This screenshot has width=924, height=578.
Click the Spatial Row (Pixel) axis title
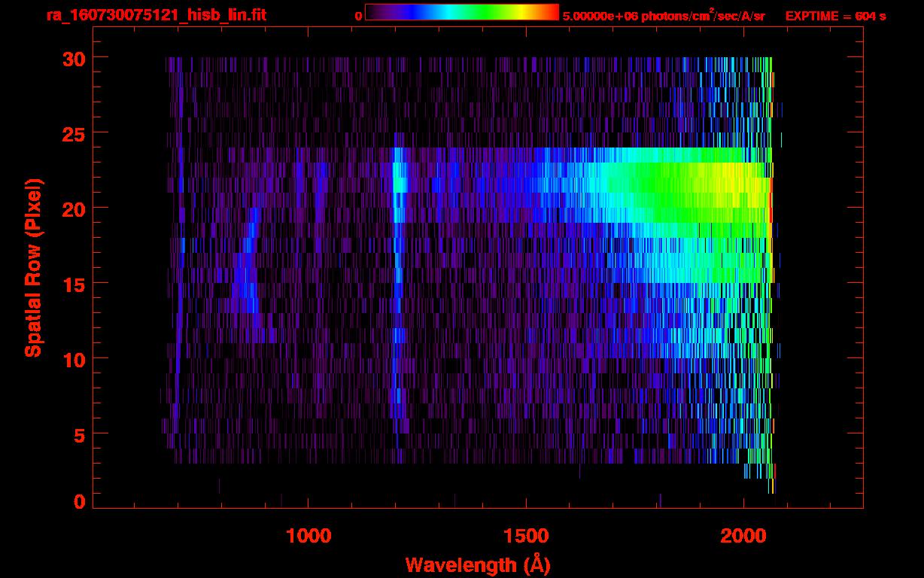pos(33,268)
